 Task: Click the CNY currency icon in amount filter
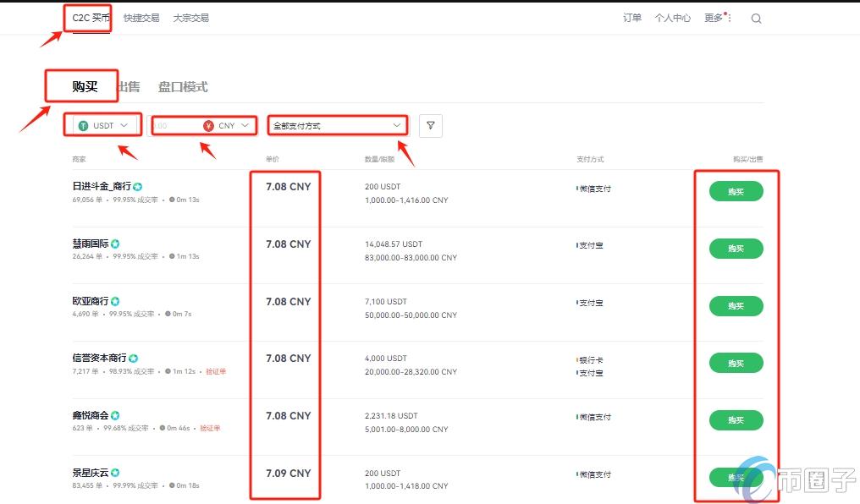click(x=209, y=124)
